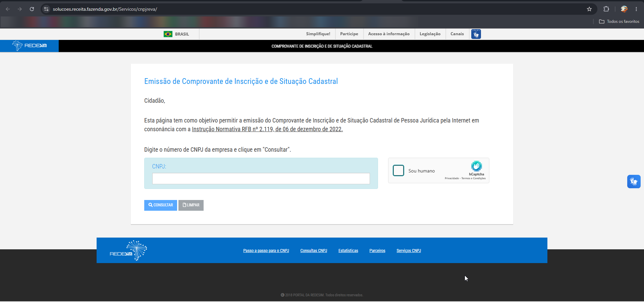Click the page heading Emissão de Comprovante

coord(241,82)
